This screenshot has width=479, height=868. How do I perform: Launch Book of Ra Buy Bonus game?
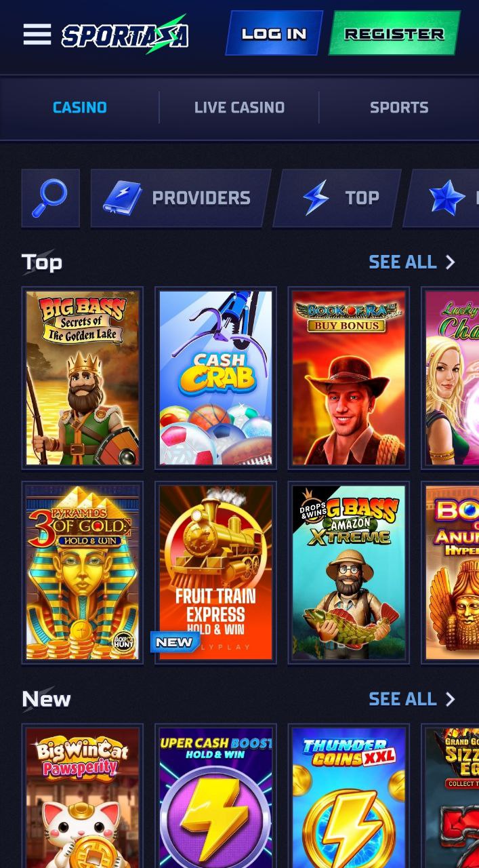349,378
